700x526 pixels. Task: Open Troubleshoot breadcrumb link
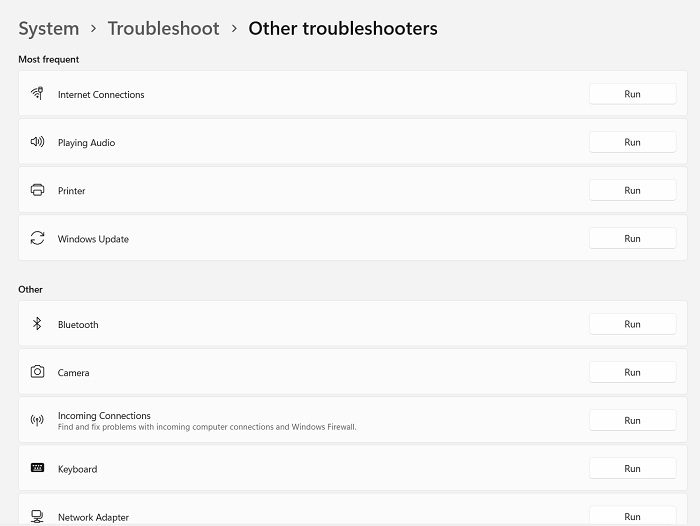pyautogui.click(x=163, y=29)
